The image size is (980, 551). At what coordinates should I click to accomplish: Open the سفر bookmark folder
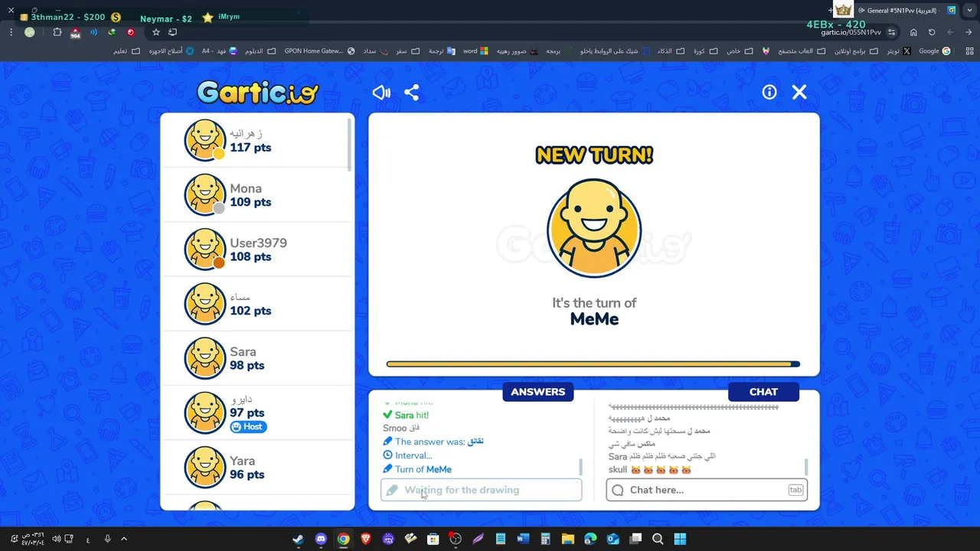click(x=407, y=51)
